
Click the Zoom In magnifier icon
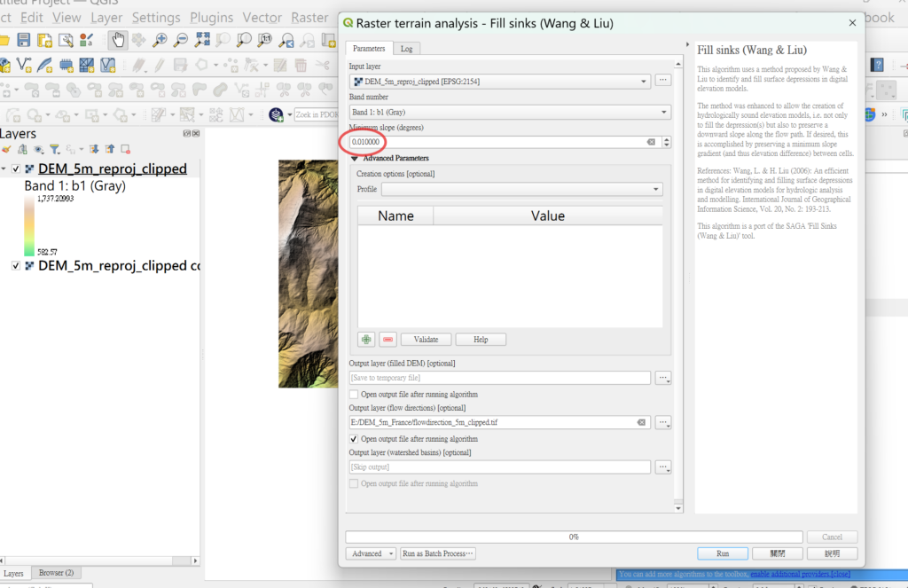tap(160, 40)
